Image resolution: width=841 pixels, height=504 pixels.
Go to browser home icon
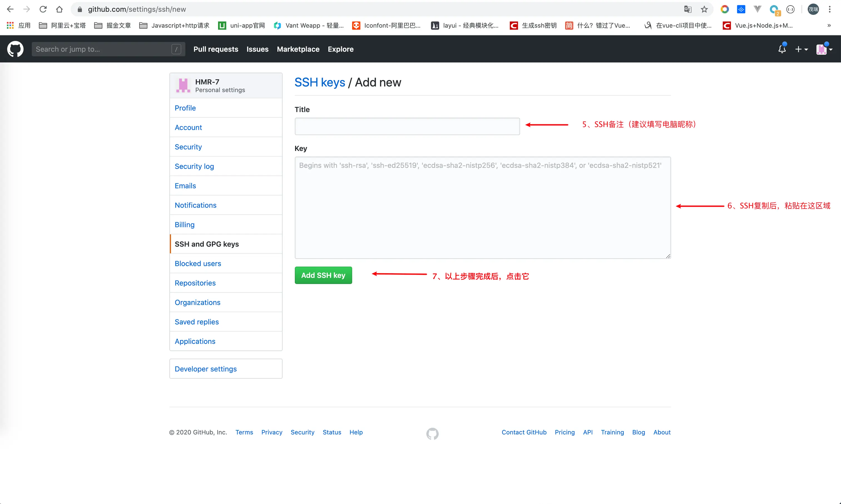tap(60, 9)
